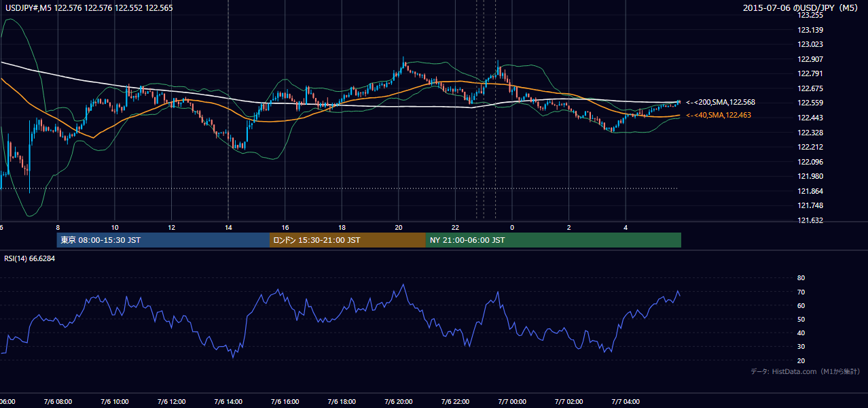Click price axis value 121.864

[811, 191]
